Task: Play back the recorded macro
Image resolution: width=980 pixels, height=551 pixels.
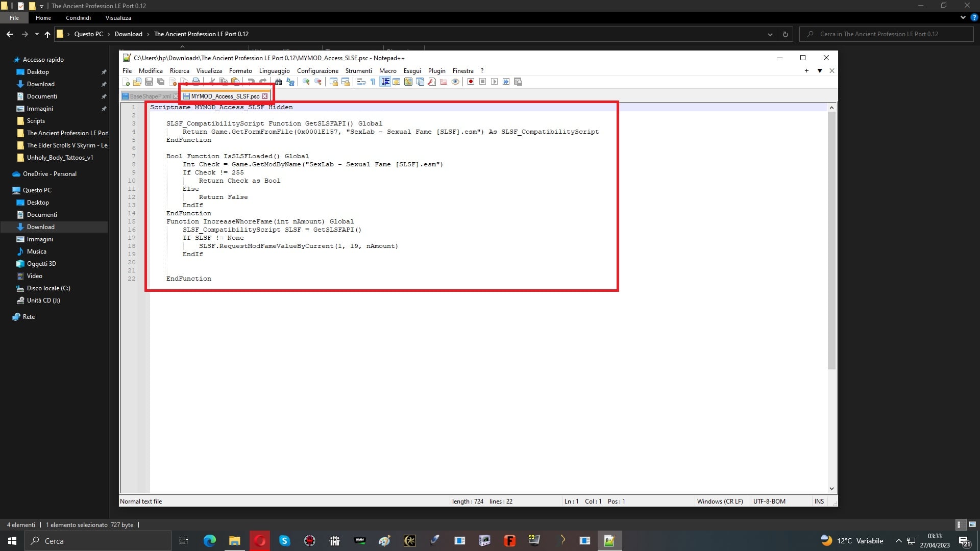Action: coord(494,82)
